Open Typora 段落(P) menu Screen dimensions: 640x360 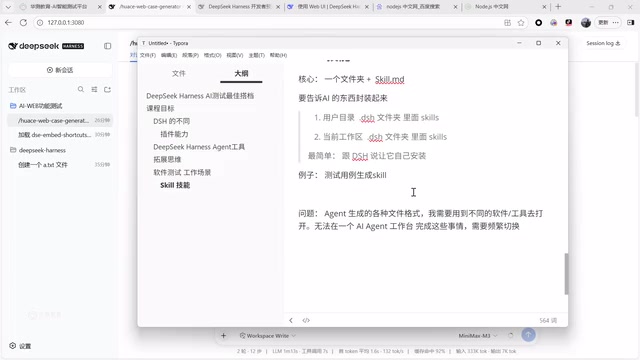[190, 55]
